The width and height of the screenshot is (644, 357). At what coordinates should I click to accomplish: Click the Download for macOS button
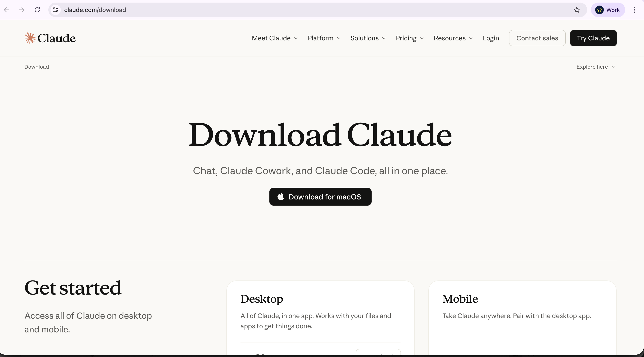(x=320, y=197)
